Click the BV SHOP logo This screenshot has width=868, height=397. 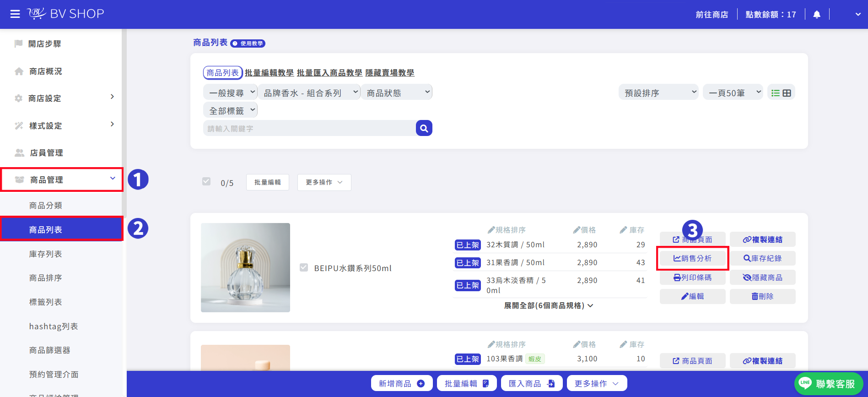66,14
